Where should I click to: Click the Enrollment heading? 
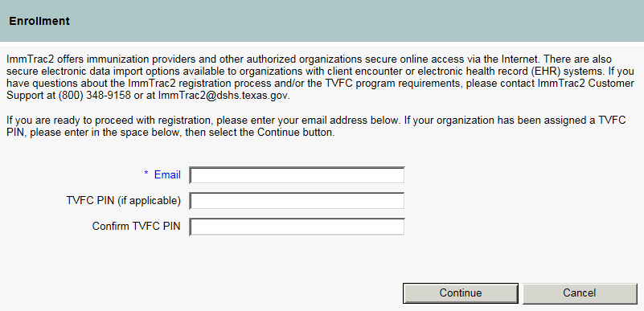tap(39, 21)
